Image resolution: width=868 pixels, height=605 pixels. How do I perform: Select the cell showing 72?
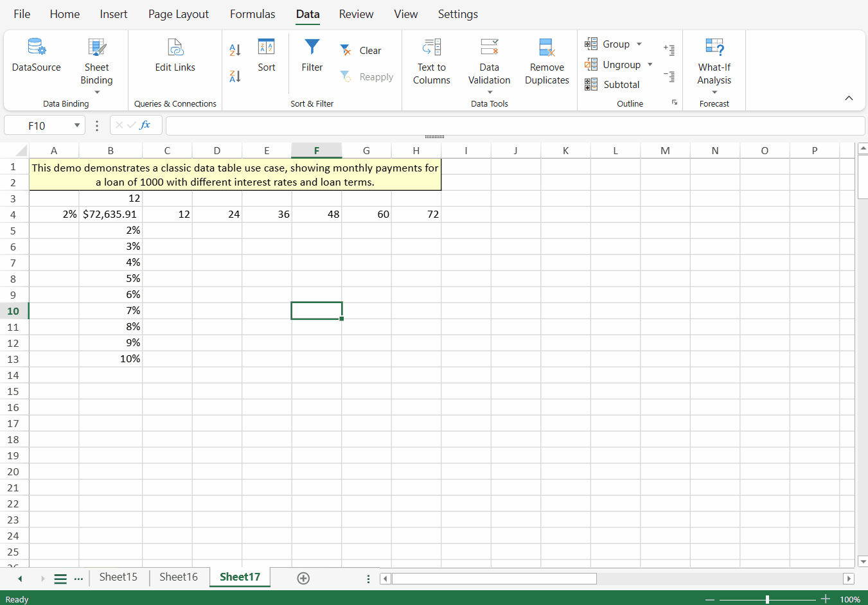click(416, 215)
